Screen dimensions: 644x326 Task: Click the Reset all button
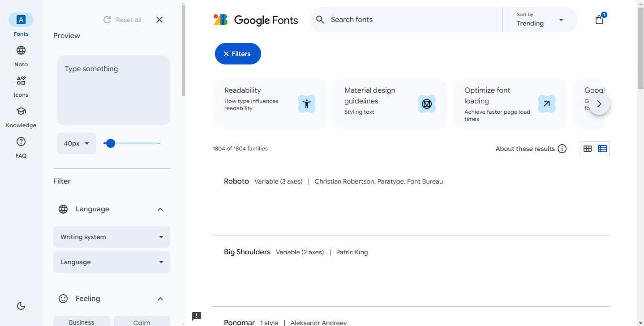pyautogui.click(x=122, y=20)
